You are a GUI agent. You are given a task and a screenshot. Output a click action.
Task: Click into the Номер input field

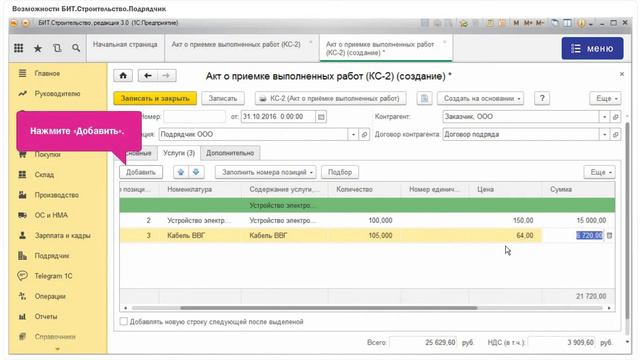(x=194, y=117)
